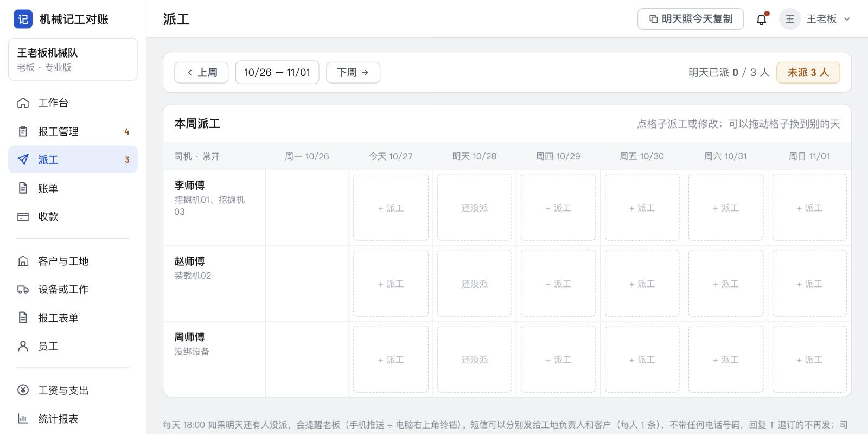Expand the 王老板 account menu chevron
The width and height of the screenshot is (868, 434).
tap(847, 19)
